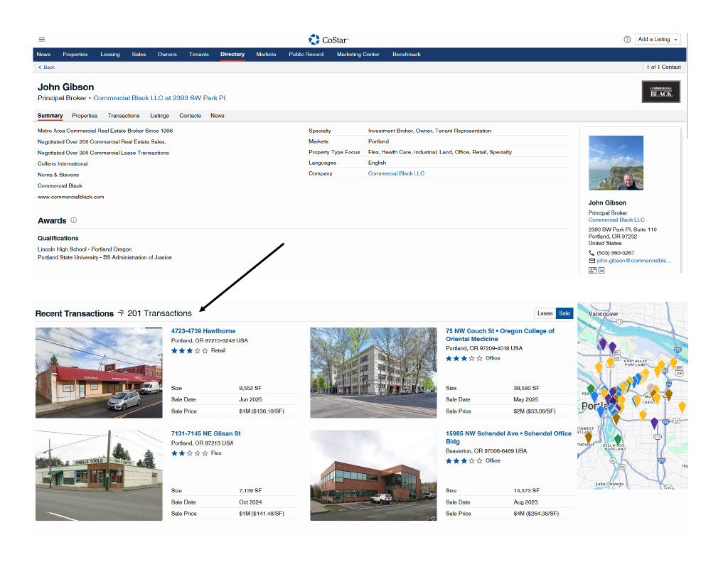
Task: Open the hamburger menu icon
Action: tap(41, 39)
